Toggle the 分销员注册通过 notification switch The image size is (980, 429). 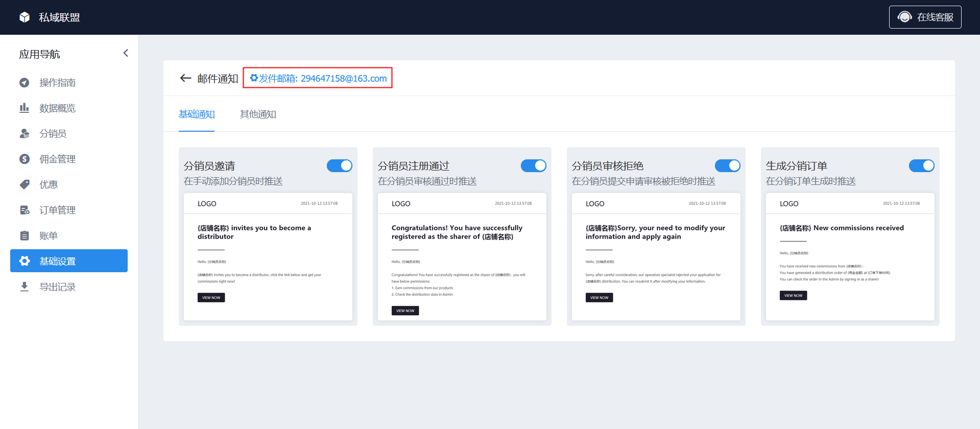534,165
